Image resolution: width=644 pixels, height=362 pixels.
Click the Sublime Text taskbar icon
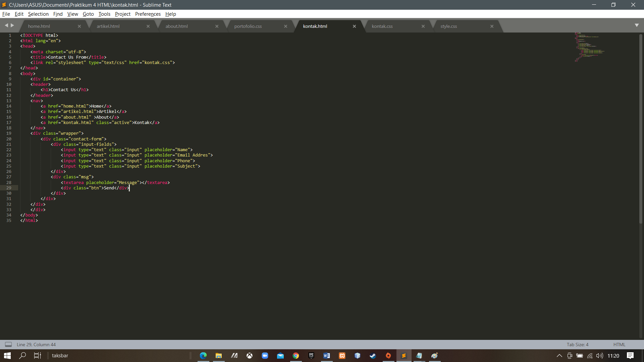tap(404, 356)
